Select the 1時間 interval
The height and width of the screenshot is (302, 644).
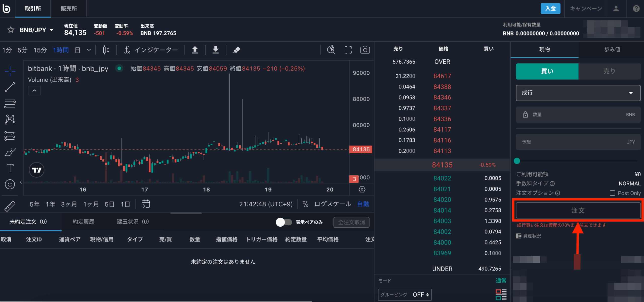click(61, 50)
